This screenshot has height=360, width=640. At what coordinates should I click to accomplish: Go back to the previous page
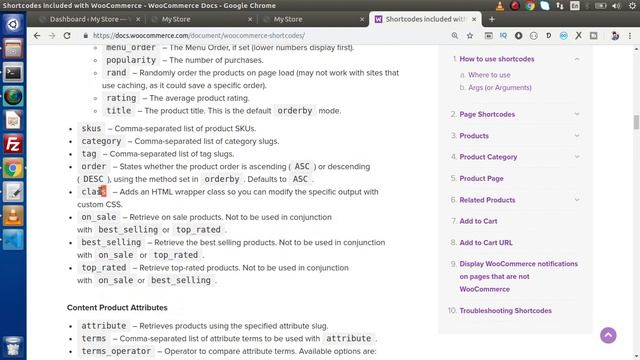(37, 36)
